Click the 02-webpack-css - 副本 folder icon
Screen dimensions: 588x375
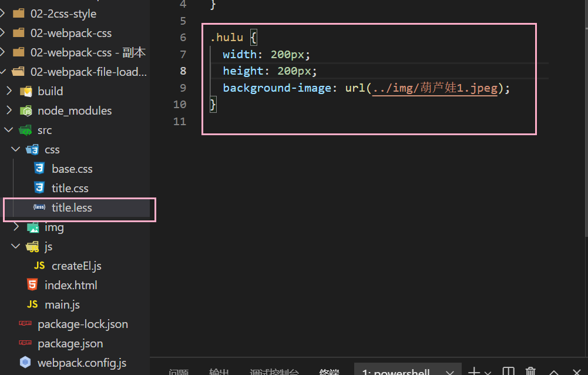click(18, 52)
